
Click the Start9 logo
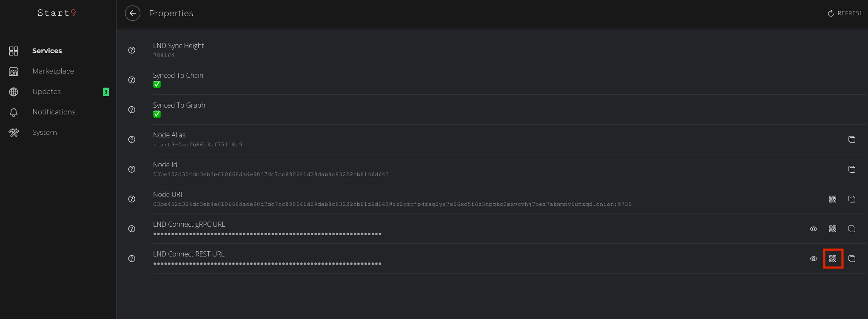57,13
